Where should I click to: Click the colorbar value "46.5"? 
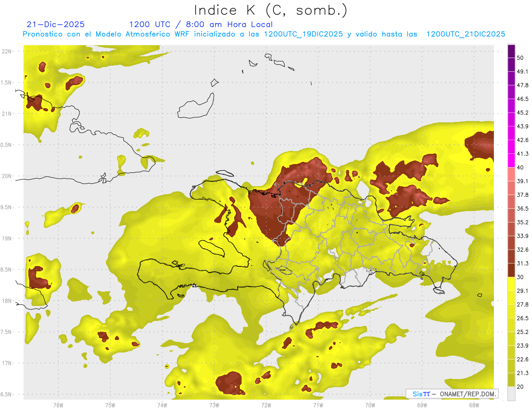point(522,99)
